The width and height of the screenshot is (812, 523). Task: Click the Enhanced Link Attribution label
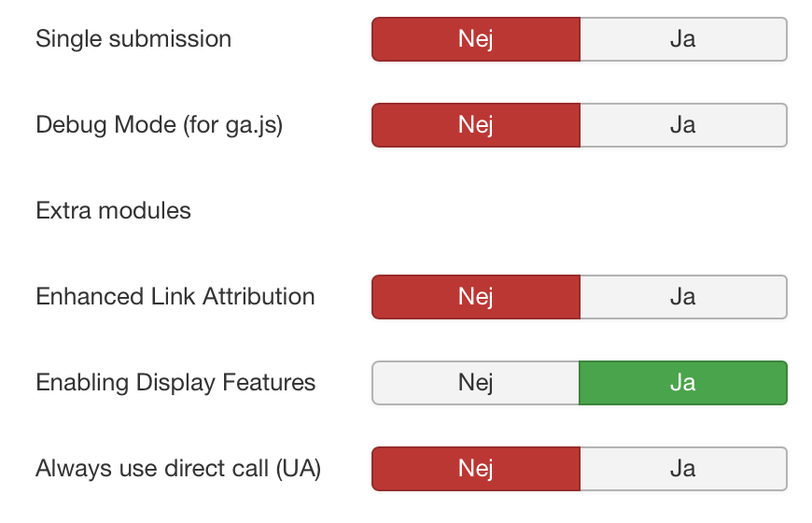click(x=175, y=297)
